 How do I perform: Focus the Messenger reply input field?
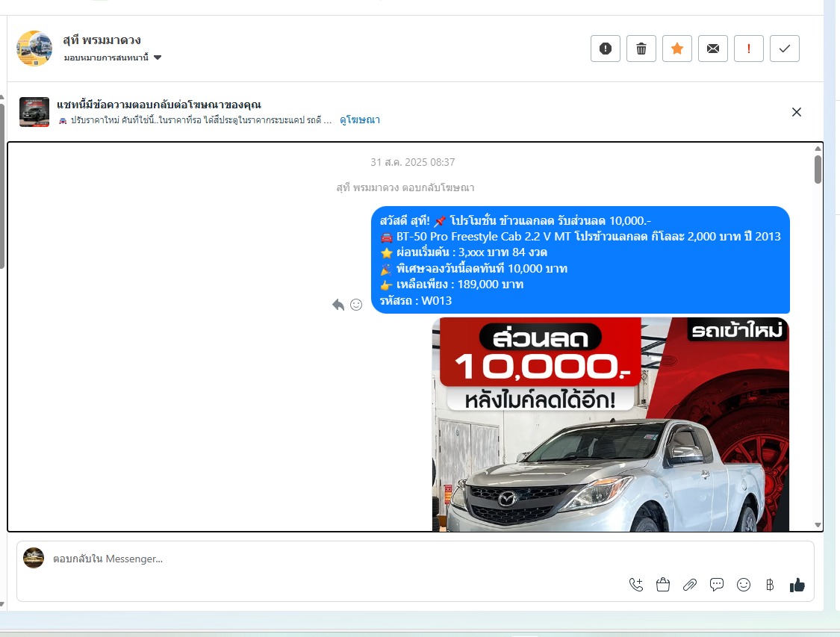[337, 559]
